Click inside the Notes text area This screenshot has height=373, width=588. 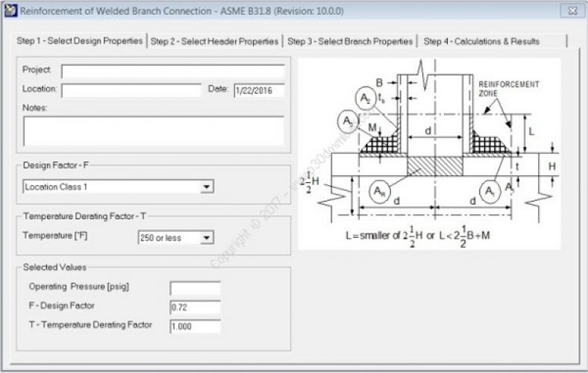pyautogui.click(x=154, y=131)
